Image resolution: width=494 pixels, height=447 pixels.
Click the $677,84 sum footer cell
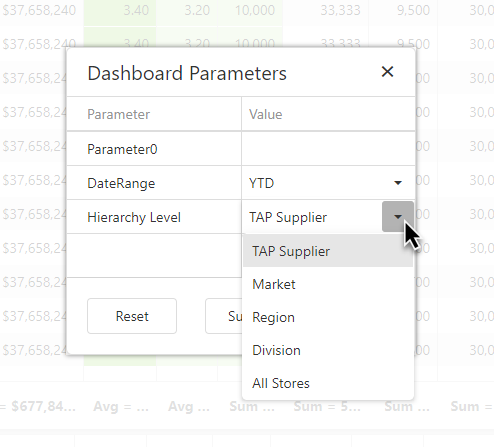pyautogui.click(x=38, y=406)
